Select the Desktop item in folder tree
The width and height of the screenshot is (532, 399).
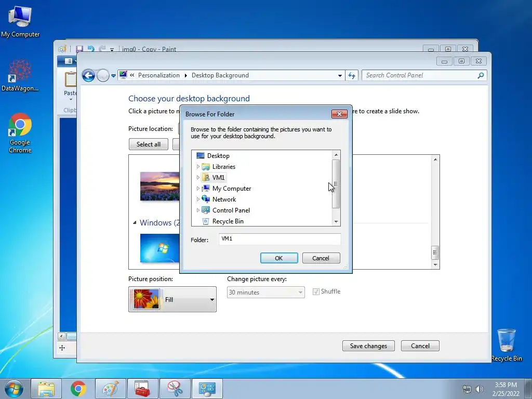(x=218, y=156)
